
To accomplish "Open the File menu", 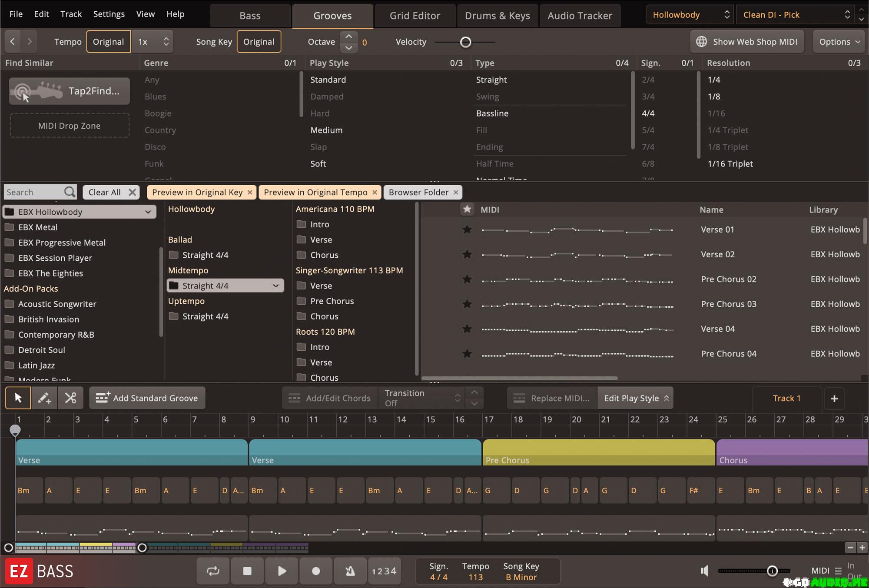I will tap(16, 14).
